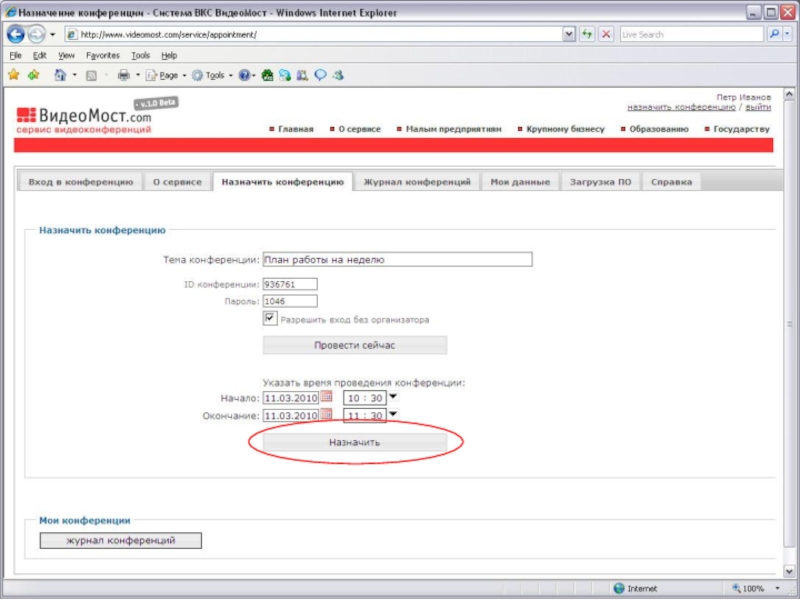800x600 pixels.
Task: Open the Favorites menu
Action: click(102, 56)
